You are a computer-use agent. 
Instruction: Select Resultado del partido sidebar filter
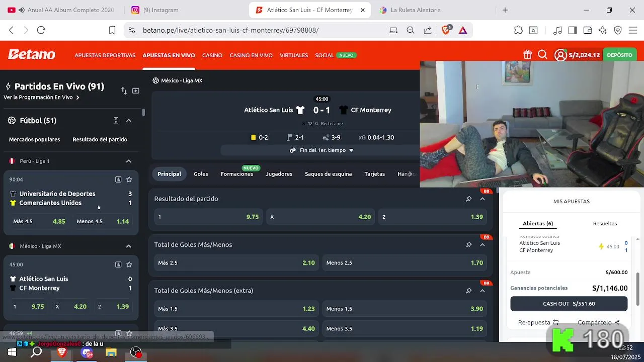[100, 139]
